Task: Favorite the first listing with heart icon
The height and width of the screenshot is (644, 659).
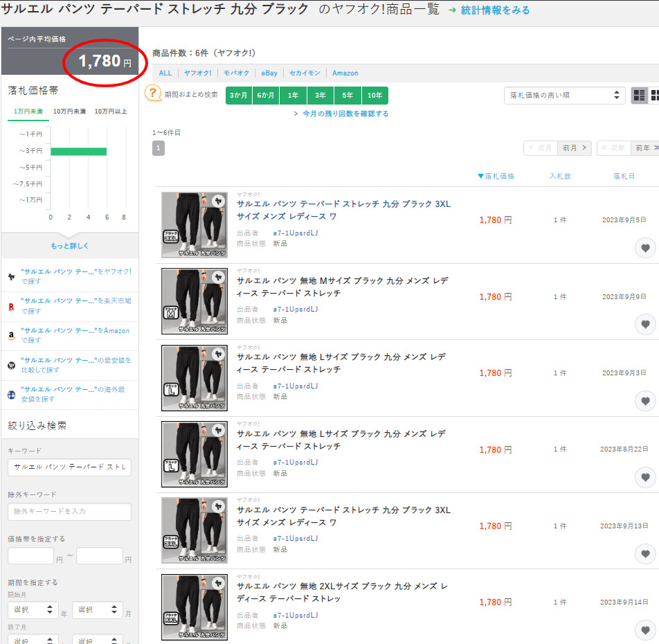Action: (645, 248)
